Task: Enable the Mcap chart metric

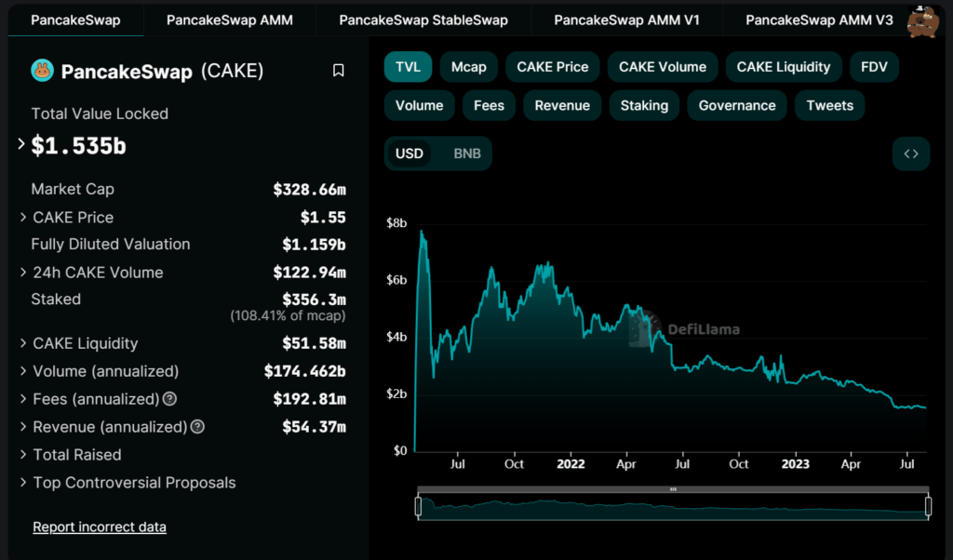Action: coord(469,67)
